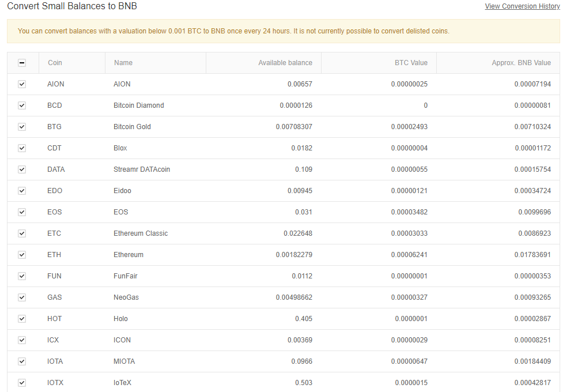Click the Approx. BNB Value column header
Image resolution: width=574 pixels, height=392 pixels.
521,63
